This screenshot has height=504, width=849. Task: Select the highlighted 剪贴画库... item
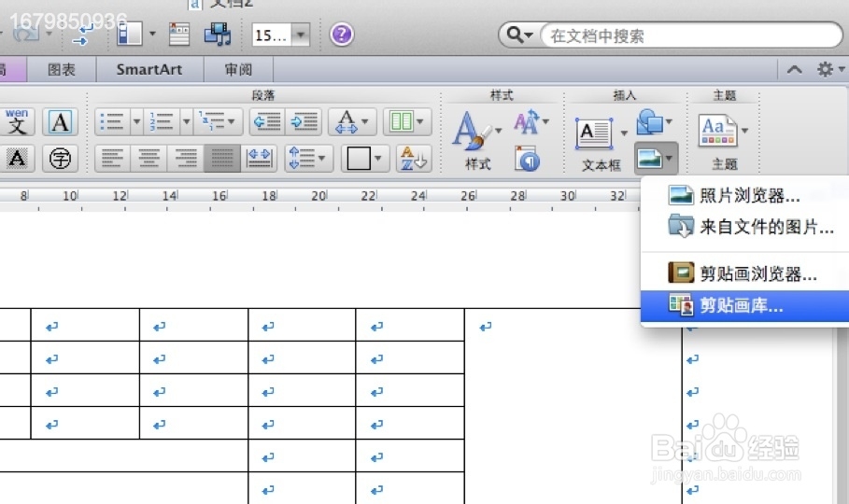click(x=745, y=306)
